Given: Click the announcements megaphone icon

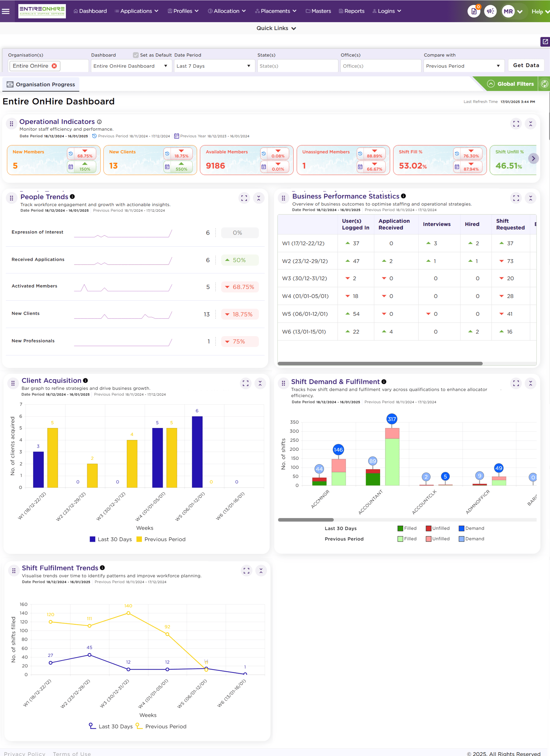Looking at the screenshot, I should pyautogui.click(x=490, y=11).
